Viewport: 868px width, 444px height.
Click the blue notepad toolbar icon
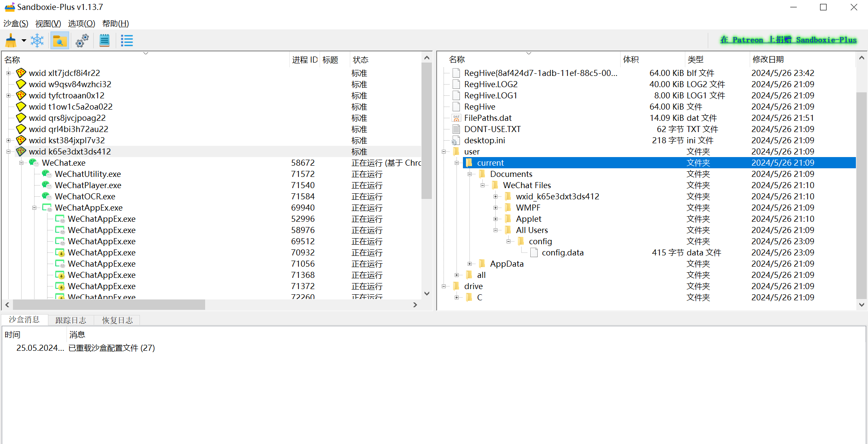[x=105, y=41]
